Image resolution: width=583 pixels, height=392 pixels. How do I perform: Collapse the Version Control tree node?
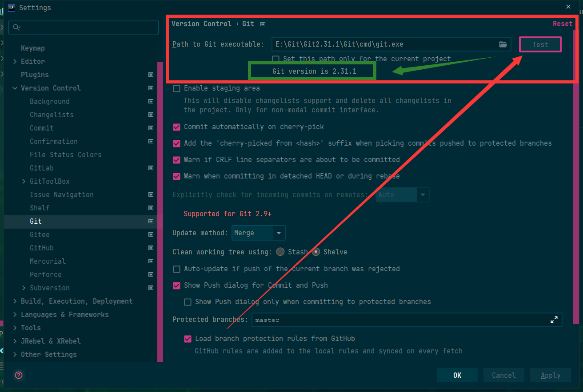[x=15, y=88]
